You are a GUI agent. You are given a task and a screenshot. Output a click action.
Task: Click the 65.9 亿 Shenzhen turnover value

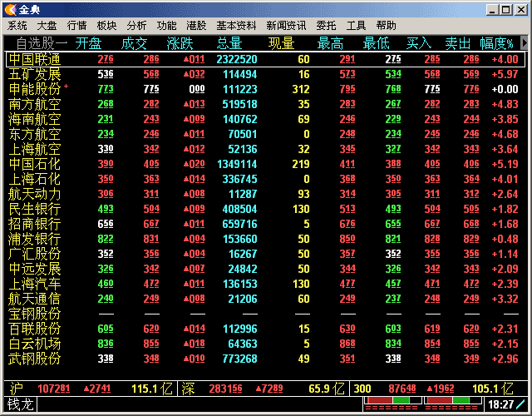327,389
